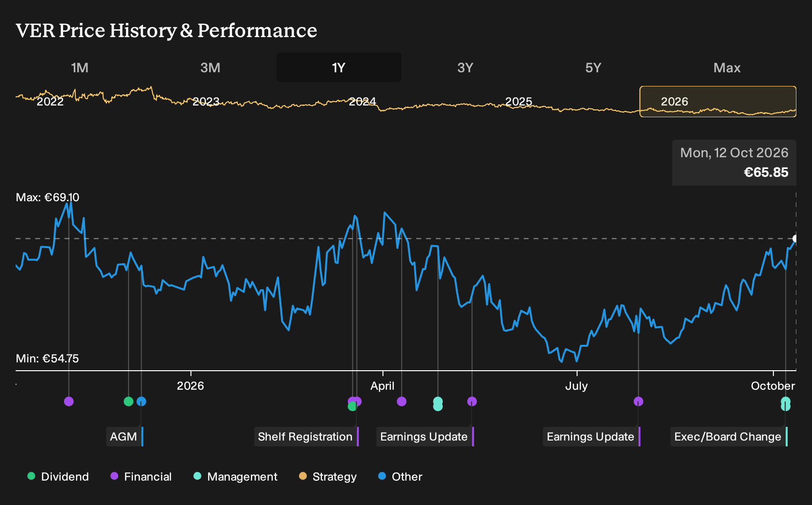Hide Management events via the legend
Viewport: 812px width, 505px height.
click(x=235, y=477)
